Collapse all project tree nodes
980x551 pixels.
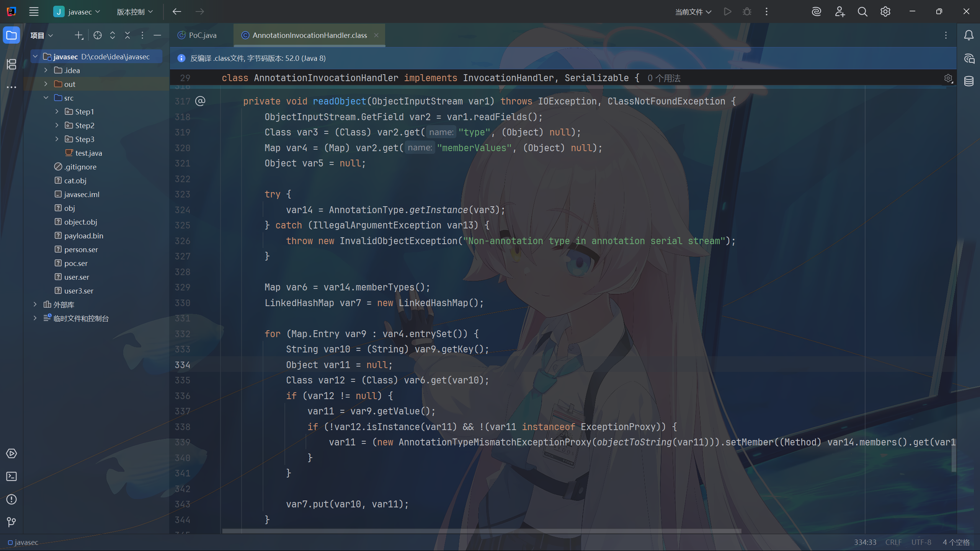point(127,35)
